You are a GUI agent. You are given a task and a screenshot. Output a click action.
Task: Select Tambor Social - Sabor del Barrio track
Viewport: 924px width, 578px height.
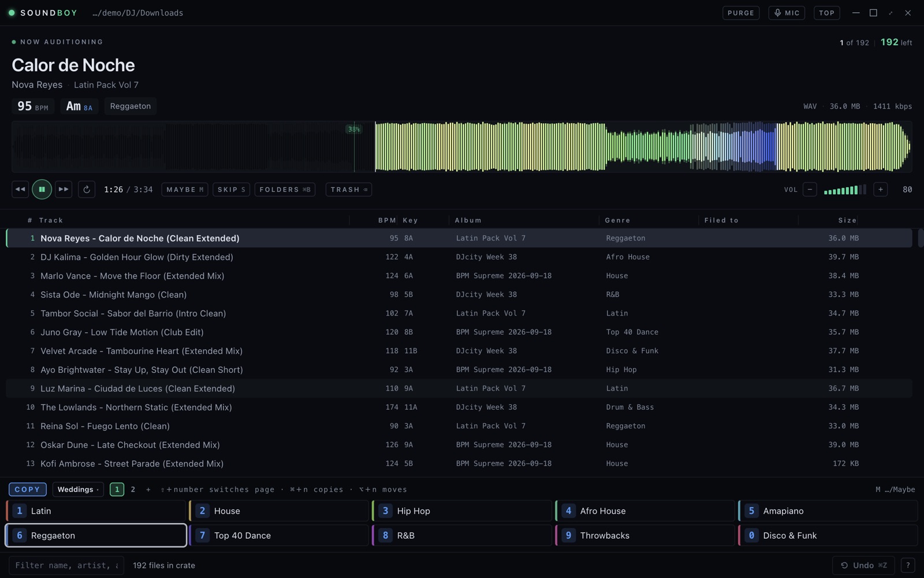(459, 313)
